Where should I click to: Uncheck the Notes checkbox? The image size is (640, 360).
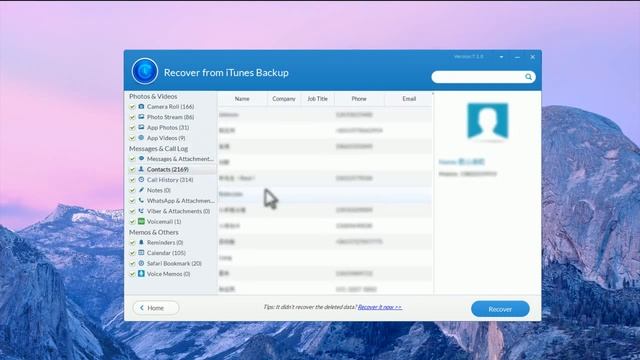pos(132,190)
